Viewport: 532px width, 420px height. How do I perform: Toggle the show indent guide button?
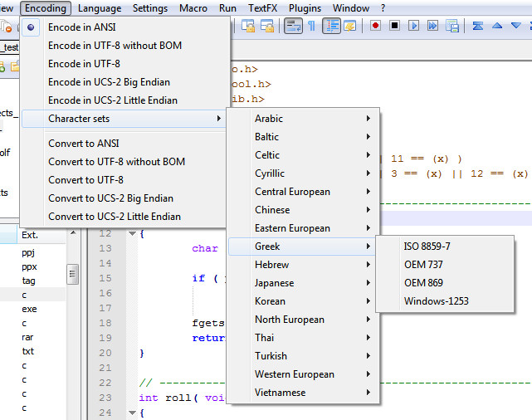pyautogui.click(x=331, y=26)
